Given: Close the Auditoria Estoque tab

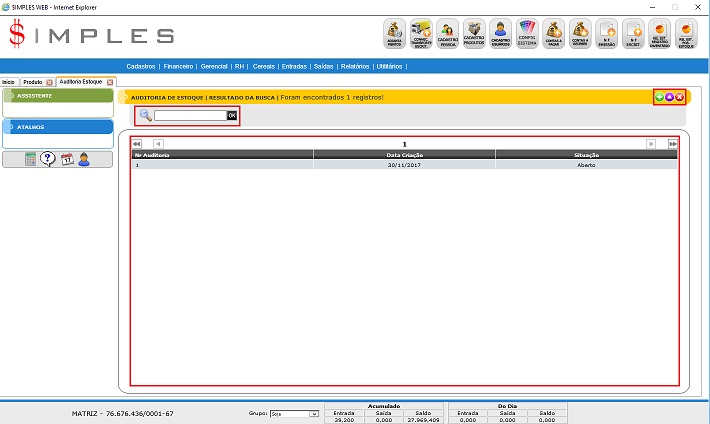Looking at the screenshot, I should (x=108, y=81).
